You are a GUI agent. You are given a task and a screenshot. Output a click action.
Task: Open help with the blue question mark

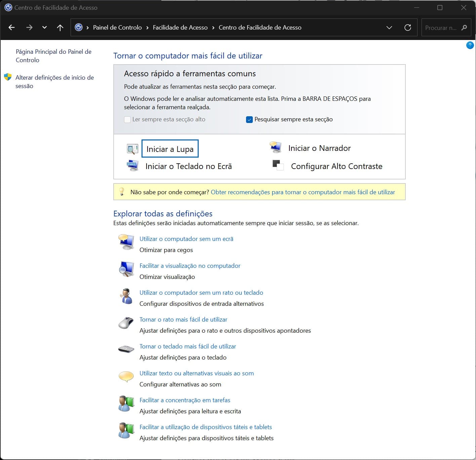tap(470, 45)
